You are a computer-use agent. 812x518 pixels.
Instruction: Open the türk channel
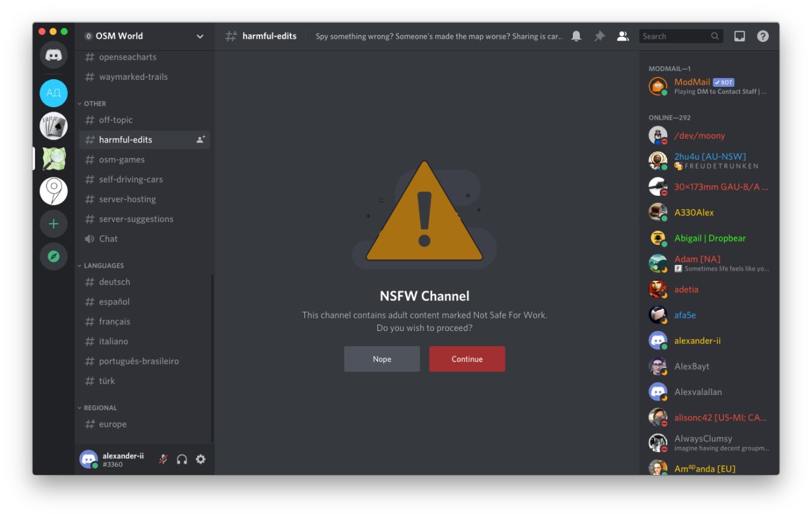click(x=145, y=381)
